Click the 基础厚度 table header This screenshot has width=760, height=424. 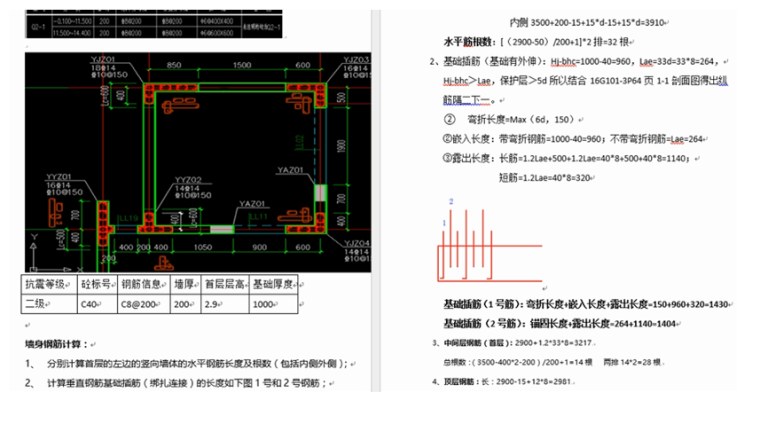(x=270, y=284)
